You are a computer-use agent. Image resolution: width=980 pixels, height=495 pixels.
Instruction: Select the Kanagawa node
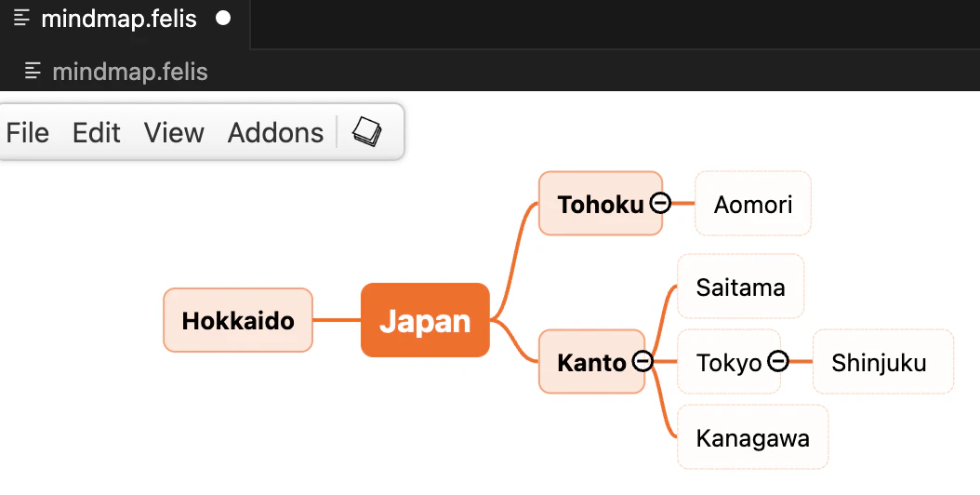coord(753,436)
